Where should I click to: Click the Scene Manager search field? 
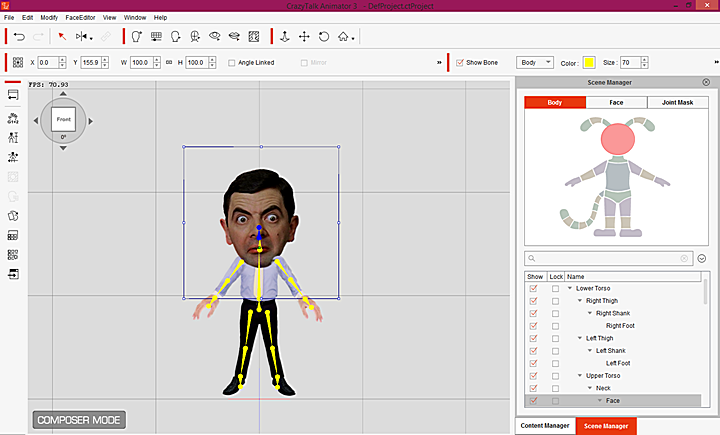pyautogui.click(x=608, y=259)
